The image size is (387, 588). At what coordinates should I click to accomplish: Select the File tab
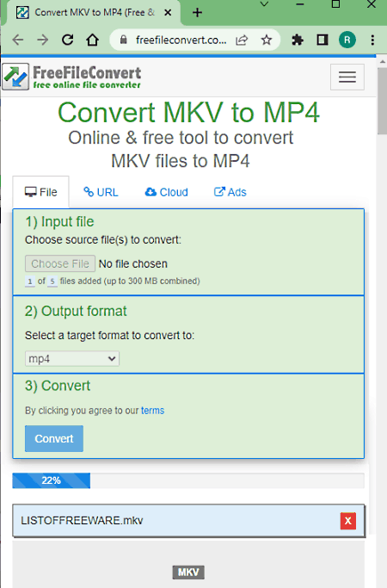(40, 192)
